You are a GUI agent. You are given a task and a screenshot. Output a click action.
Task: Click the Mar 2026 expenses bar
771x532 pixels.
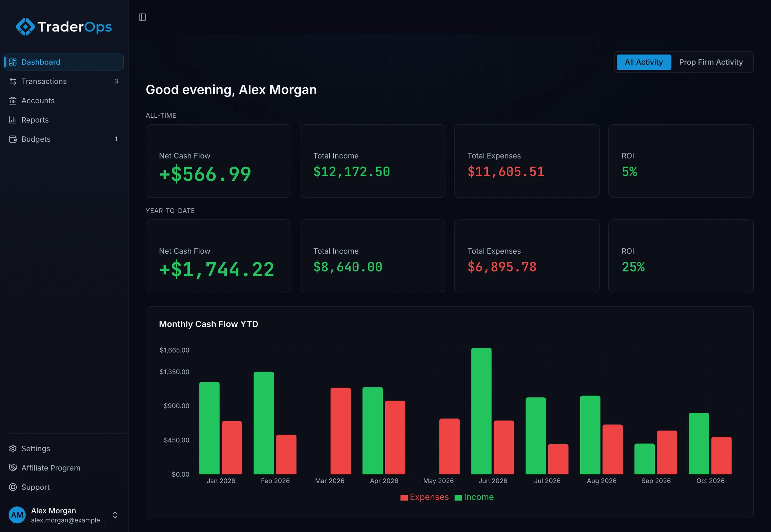tap(340, 431)
